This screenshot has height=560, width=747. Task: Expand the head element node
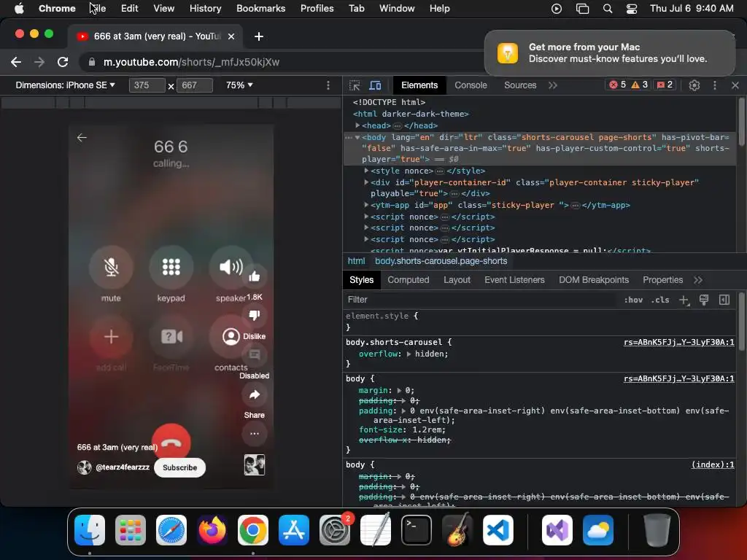(357, 125)
